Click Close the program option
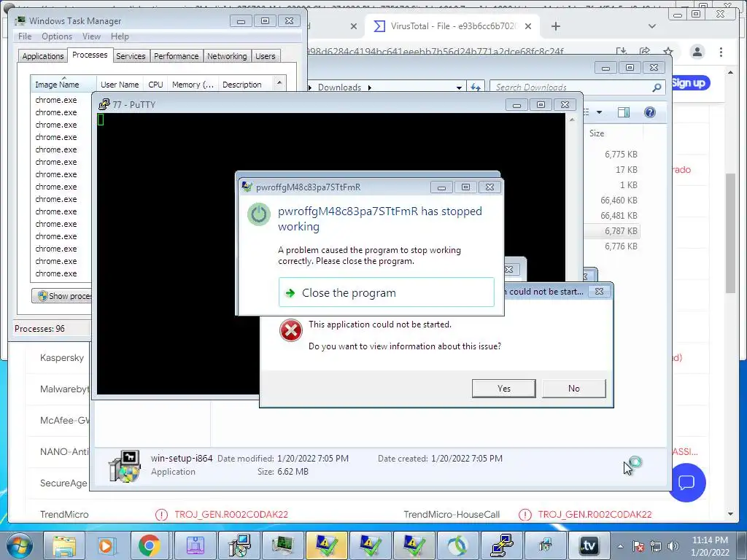Image resolution: width=747 pixels, height=560 pixels. 387,292
